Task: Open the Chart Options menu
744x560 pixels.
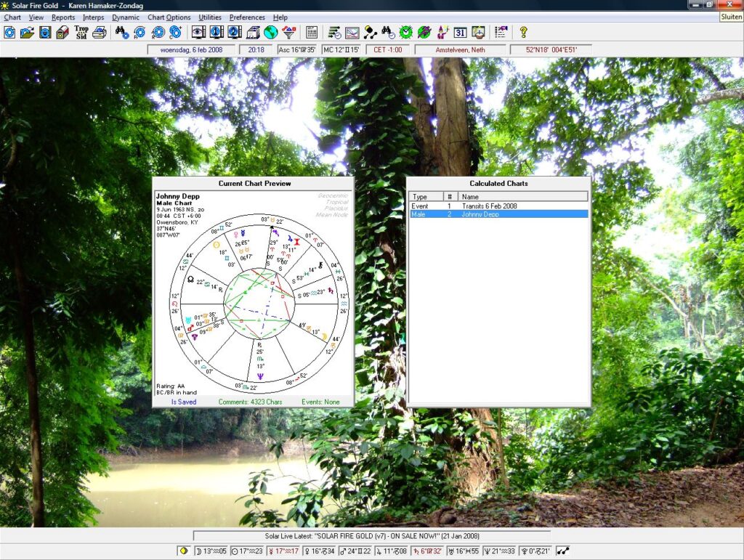Action: tap(169, 17)
